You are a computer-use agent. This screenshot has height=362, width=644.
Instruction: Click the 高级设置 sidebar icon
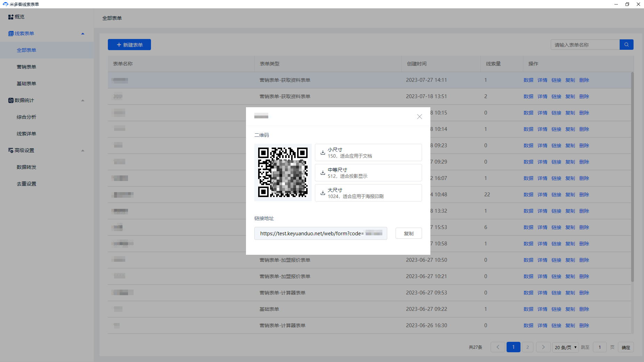(x=11, y=150)
